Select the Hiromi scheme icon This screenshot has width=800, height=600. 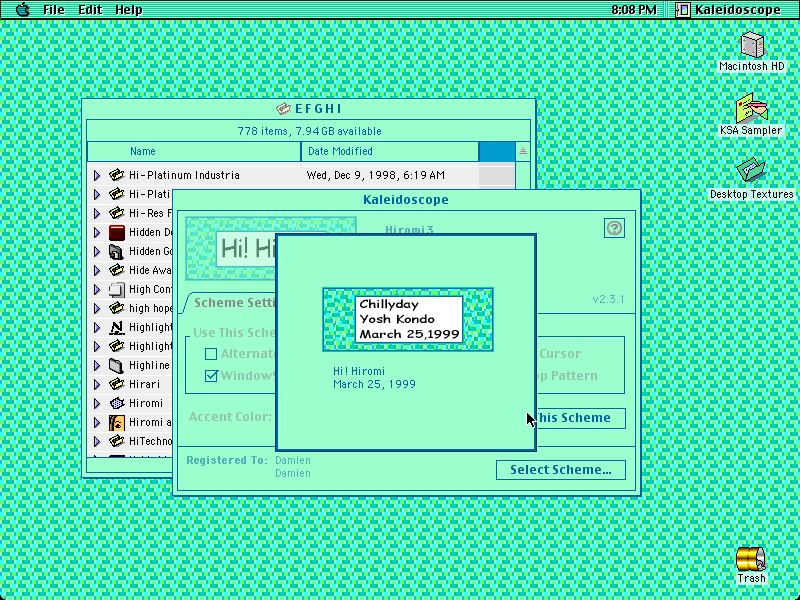[x=117, y=403]
